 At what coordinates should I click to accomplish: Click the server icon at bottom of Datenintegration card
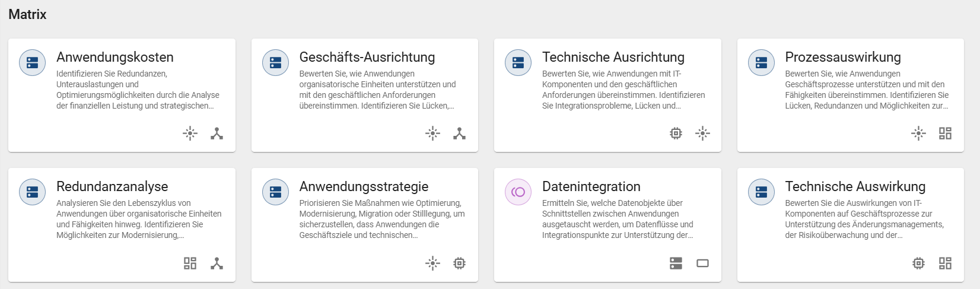coord(676,263)
